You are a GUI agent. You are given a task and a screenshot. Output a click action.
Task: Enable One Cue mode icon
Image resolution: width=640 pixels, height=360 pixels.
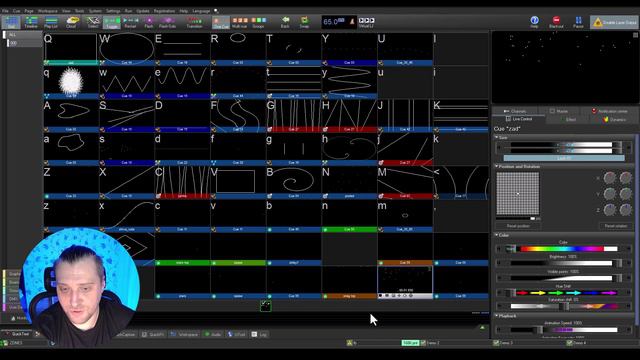tap(221, 22)
